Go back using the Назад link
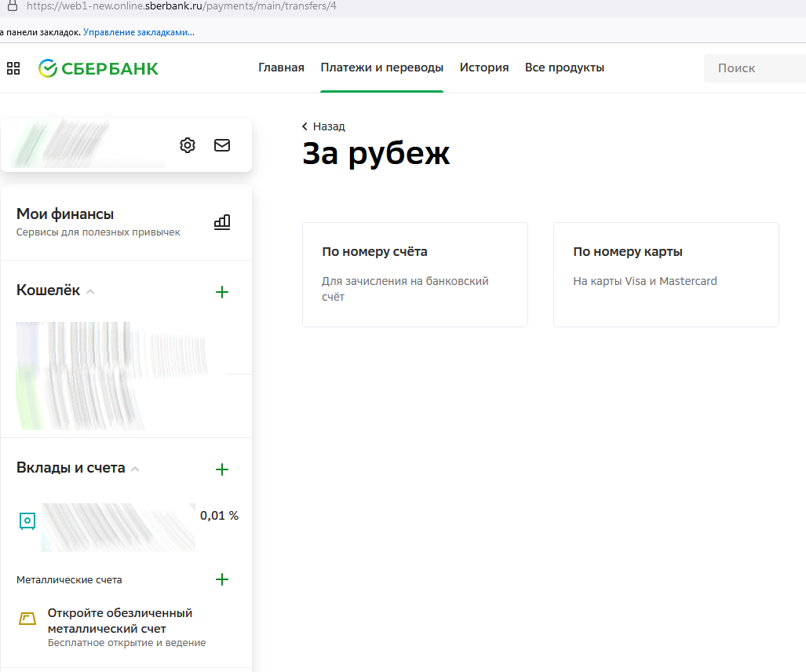The width and height of the screenshot is (806, 672). pyautogui.click(x=323, y=126)
